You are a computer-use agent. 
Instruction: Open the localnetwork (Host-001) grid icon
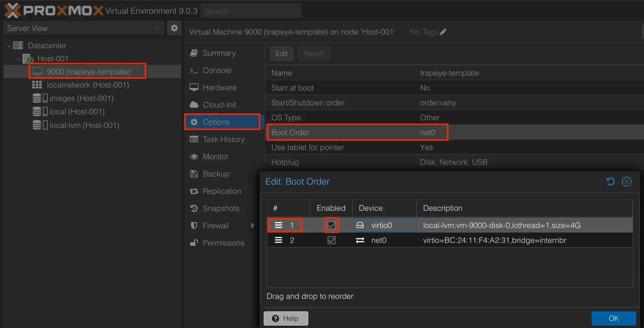point(37,85)
